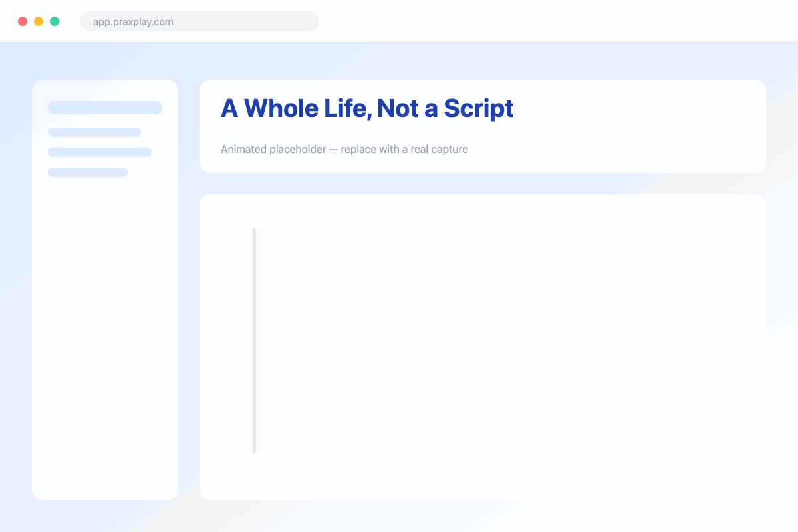Screen dimensions: 798x532
Task: Click the "Animated placeholder — replace with a real capture" text
Action: [x=344, y=149]
